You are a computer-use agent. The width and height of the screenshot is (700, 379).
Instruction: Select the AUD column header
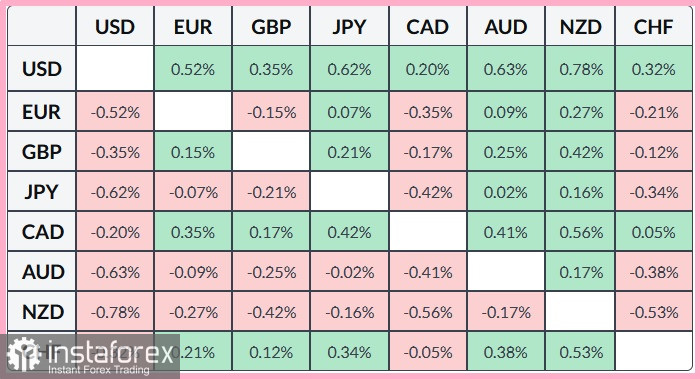coord(506,26)
